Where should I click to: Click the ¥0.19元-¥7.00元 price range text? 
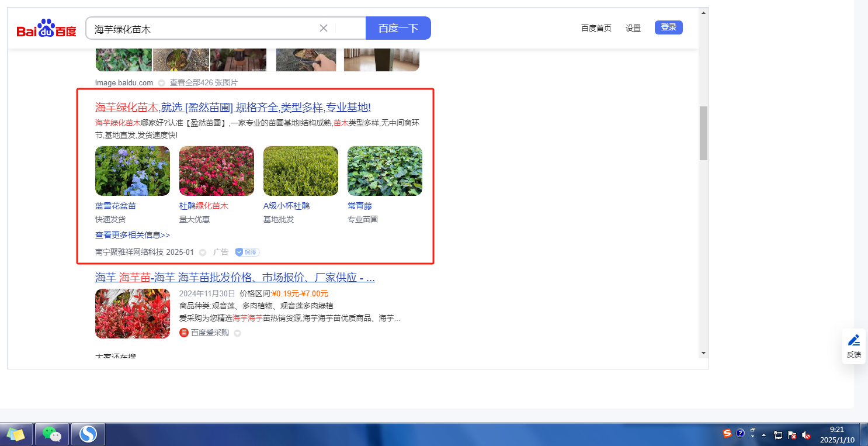[300, 293]
